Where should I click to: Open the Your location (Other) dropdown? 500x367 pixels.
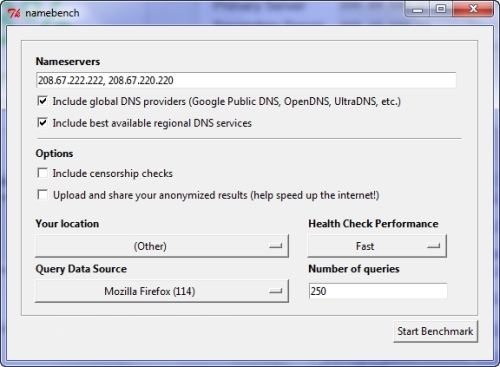point(162,246)
